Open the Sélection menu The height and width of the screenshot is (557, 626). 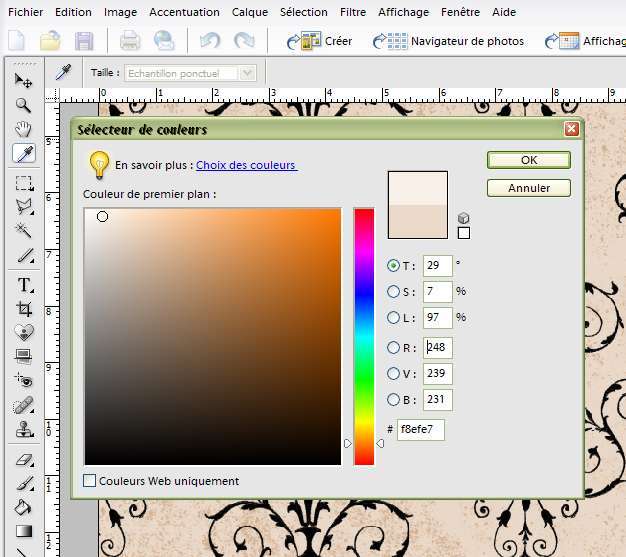(303, 12)
